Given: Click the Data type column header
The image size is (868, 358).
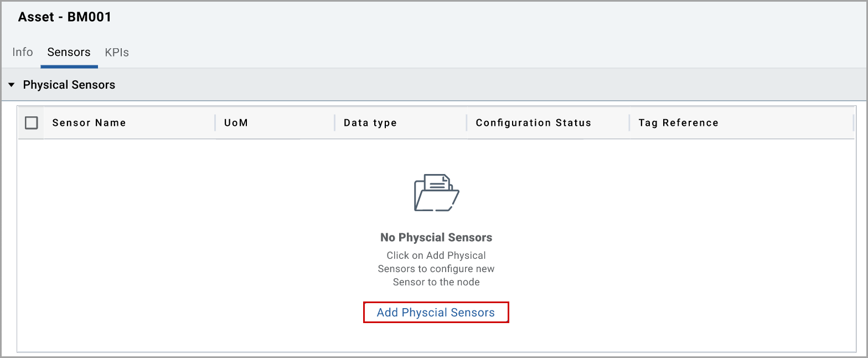Looking at the screenshot, I should point(370,122).
